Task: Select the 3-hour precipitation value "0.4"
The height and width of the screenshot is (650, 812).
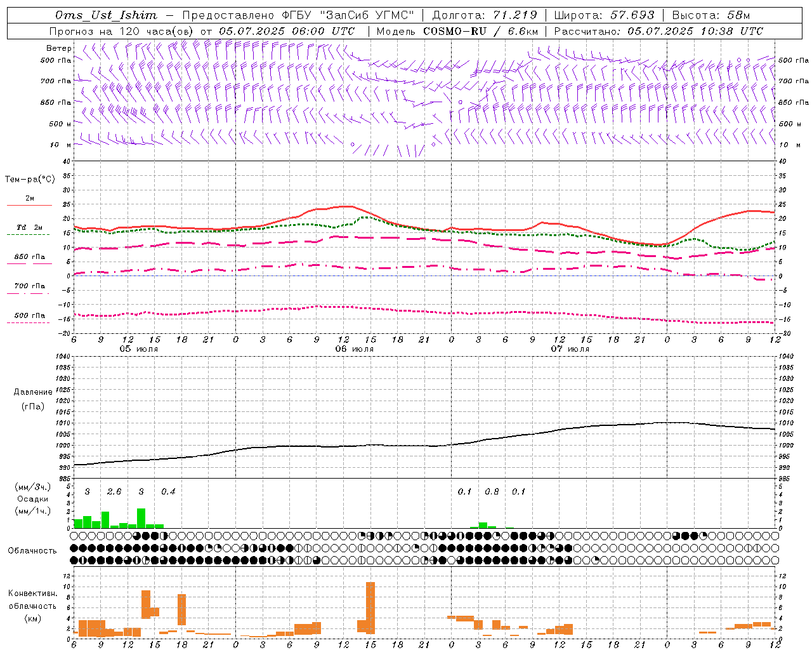Action: 168,492
